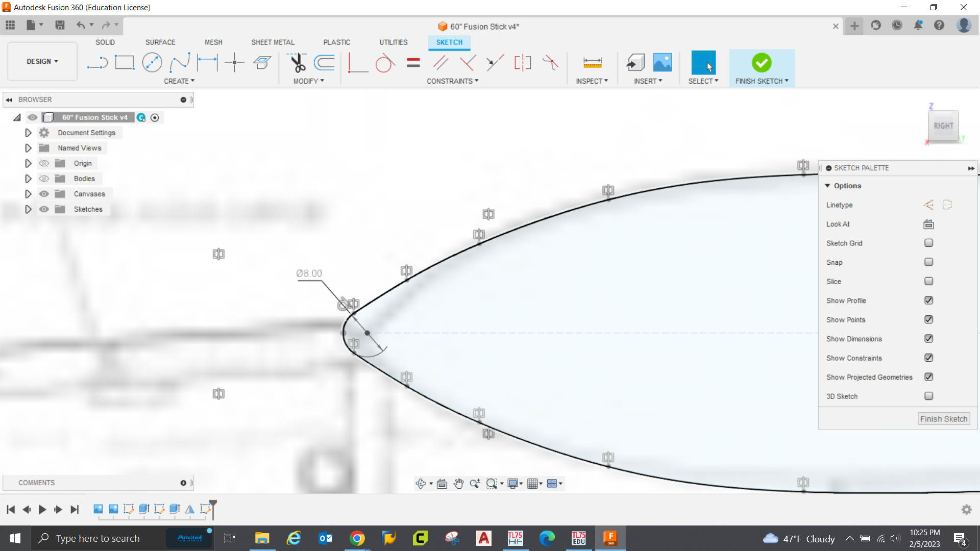The height and width of the screenshot is (551, 980).
Task: Open Google Chrome from the taskbar
Action: click(x=357, y=538)
